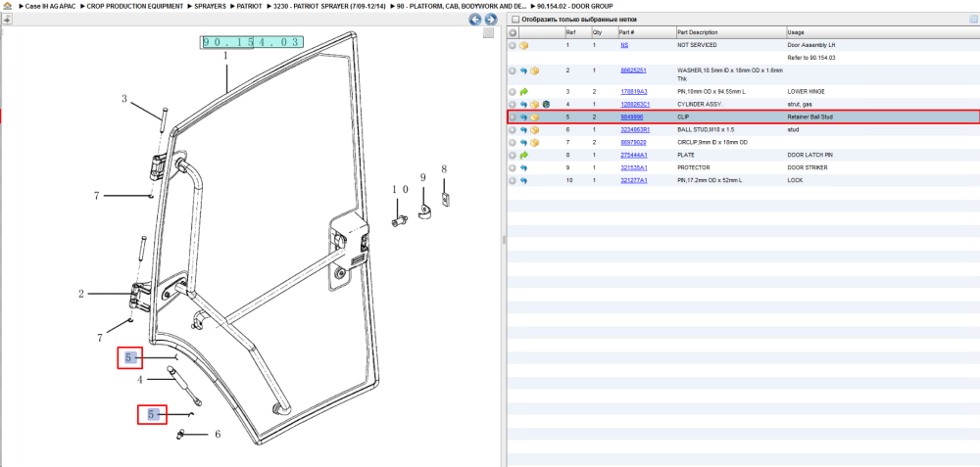Open part number 1280263C1 link
The image size is (980, 467).
(x=635, y=104)
